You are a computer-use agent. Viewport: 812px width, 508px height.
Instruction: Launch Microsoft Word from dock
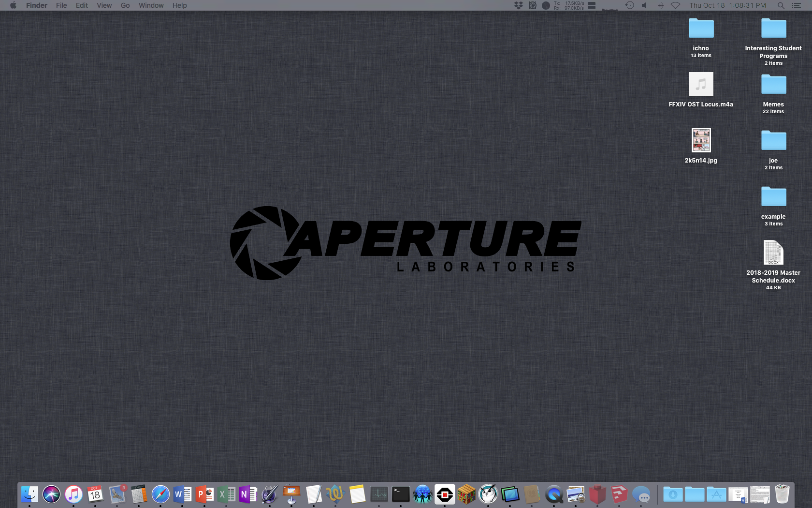[x=182, y=494]
